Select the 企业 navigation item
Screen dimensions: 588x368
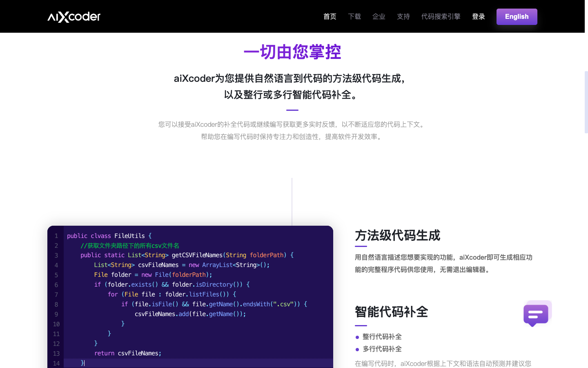coord(379,16)
